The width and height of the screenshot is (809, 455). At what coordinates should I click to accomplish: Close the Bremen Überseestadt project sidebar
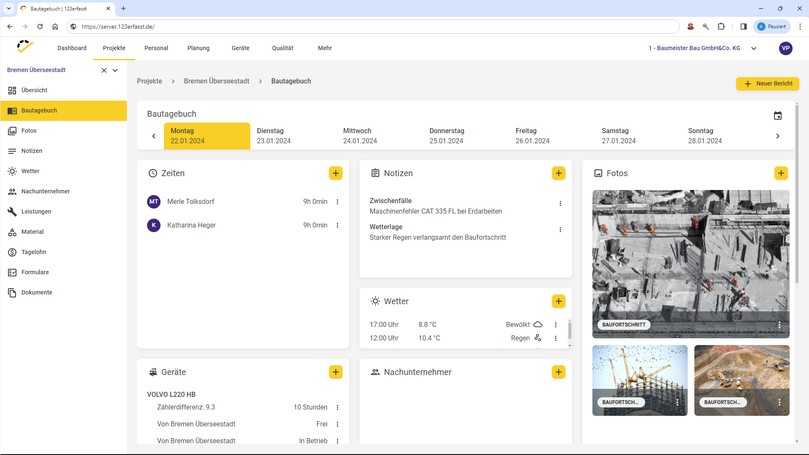click(104, 71)
